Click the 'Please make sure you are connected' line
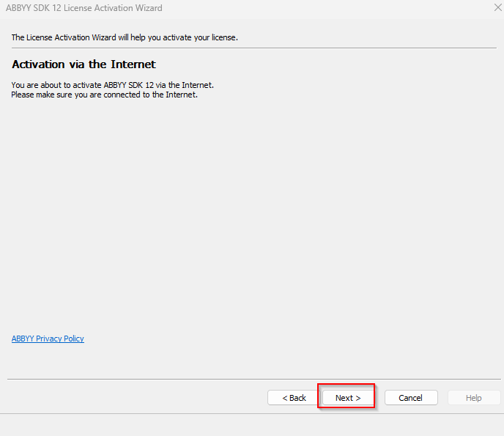The width and height of the screenshot is (504, 436). pyautogui.click(x=104, y=95)
